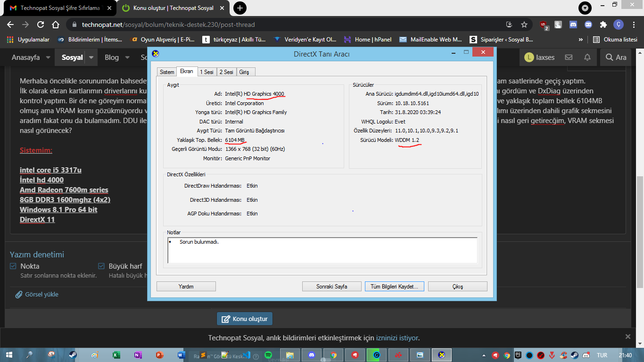Click the '1366 x 768 (32 bit) (60Hz)' value
Image resolution: width=644 pixels, height=362 pixels.
(x=255, y=149)
